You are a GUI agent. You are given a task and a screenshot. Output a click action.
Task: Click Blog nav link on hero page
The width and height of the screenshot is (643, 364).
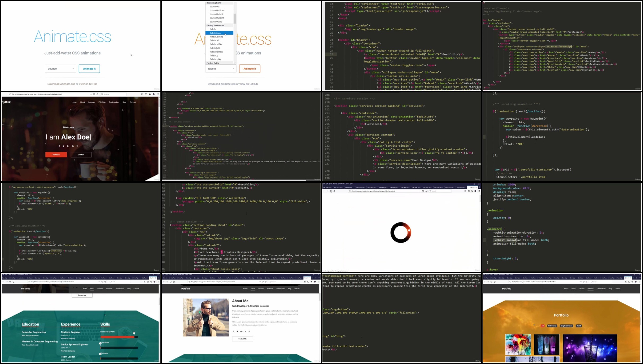[x=124, y=102]
